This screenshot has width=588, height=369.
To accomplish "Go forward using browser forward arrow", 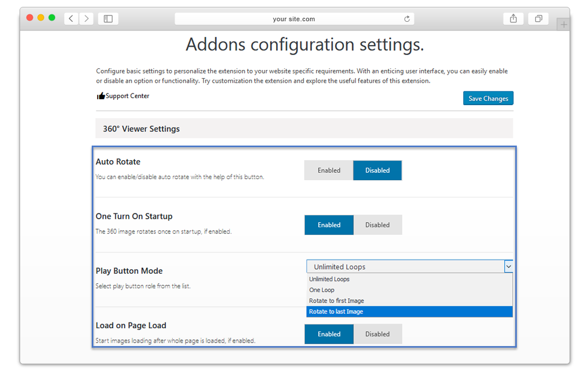I will [87, 18].
